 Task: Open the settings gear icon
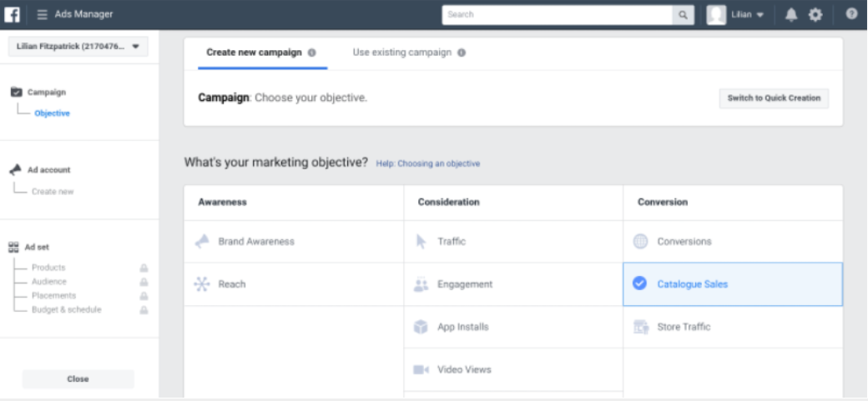[x=815, y=14]
